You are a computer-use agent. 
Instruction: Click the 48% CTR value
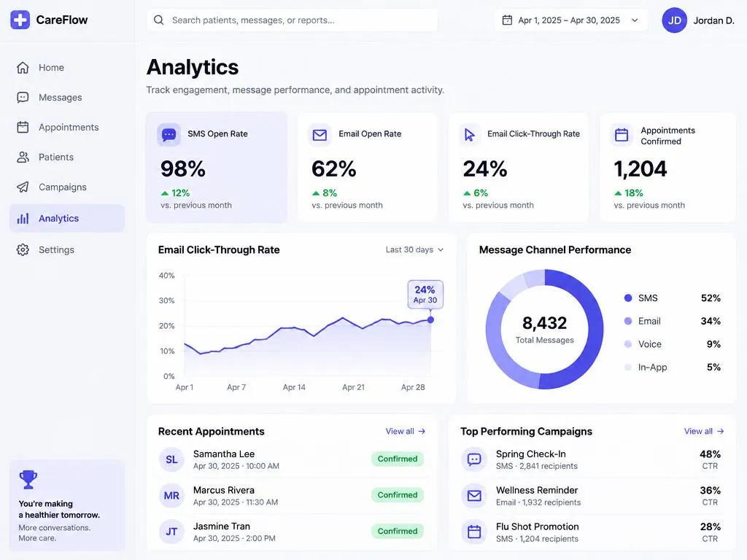click(x=710, y=454)
